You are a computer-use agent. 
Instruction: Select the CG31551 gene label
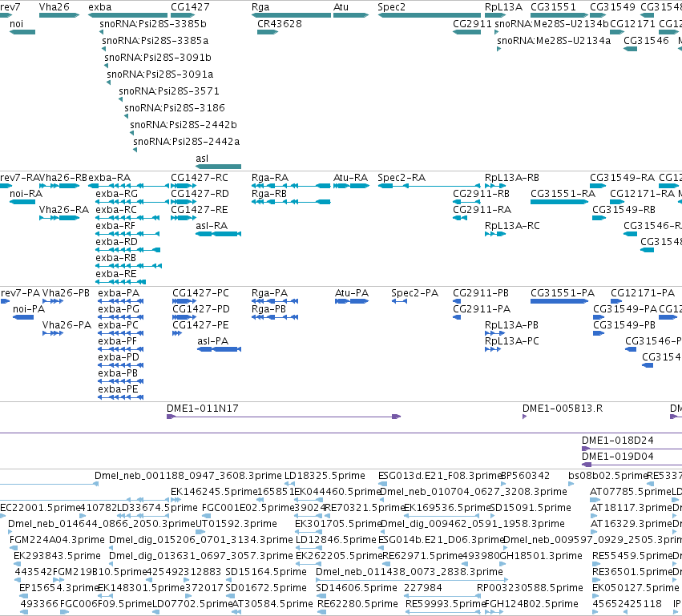point(553,7)
